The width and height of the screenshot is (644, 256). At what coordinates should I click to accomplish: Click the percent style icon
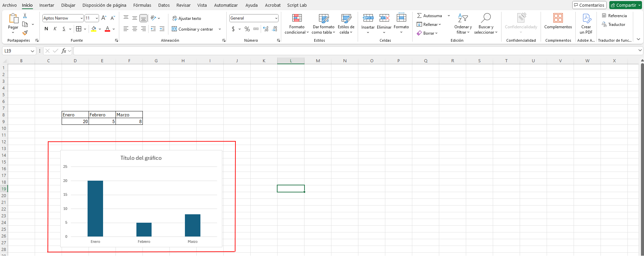pyautogui.click(x=247, y=29)
